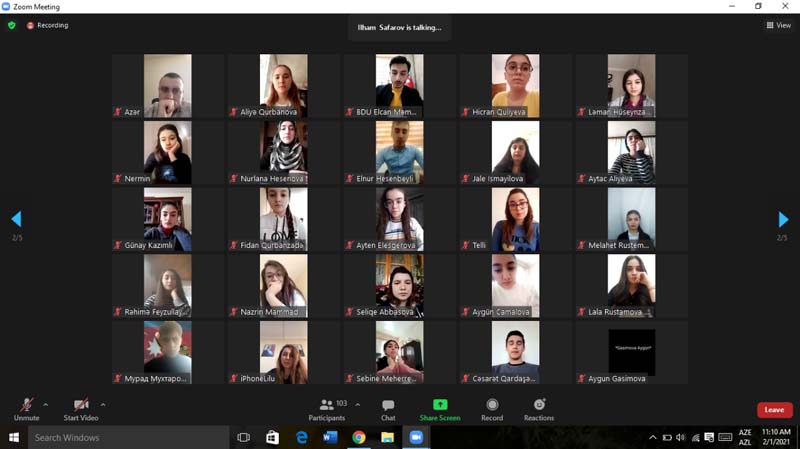Open Google Chrome from the taskbar
Screen dimensions: 800x449
[x=359, y=438]
